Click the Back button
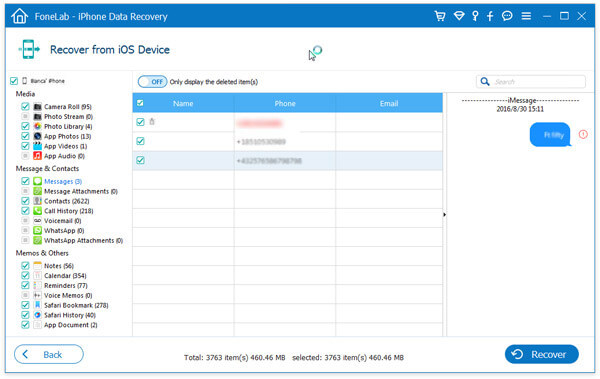 (x=49, y=354)
